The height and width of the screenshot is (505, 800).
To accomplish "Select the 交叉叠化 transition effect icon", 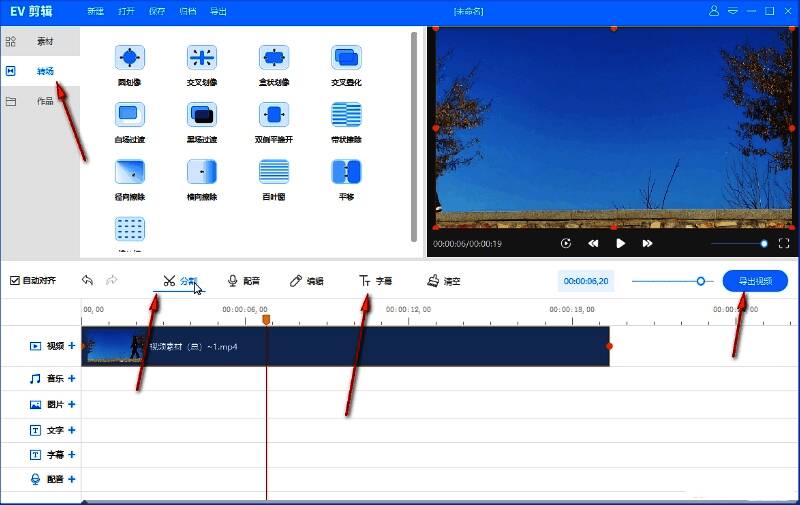I will click(x=346, y=58).
